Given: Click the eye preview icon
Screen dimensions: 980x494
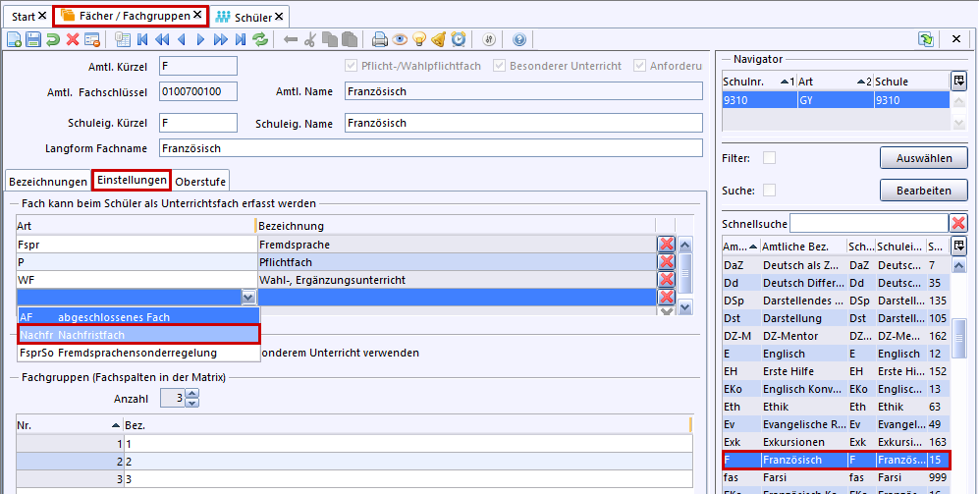Looking at the screenshot, I should point(400,39).
